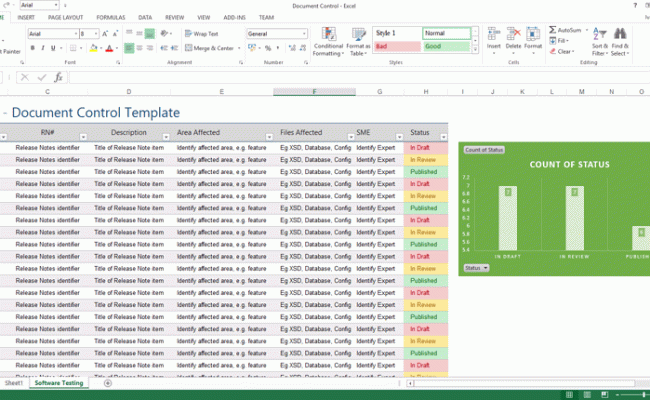Image resolution: width=650 pixels, height=400 pixels.
Task: Open the DATA ribbon tab
Action: click(145, 17)
